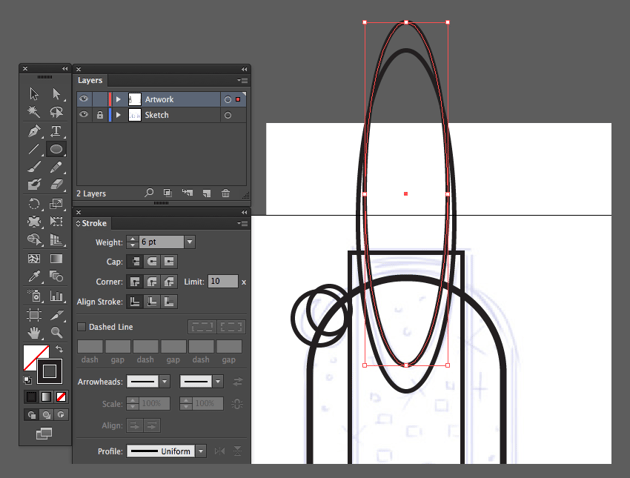This screenshot has width=630, height=478.
Task: Select the Artboard tool
Action: [34, 315]
